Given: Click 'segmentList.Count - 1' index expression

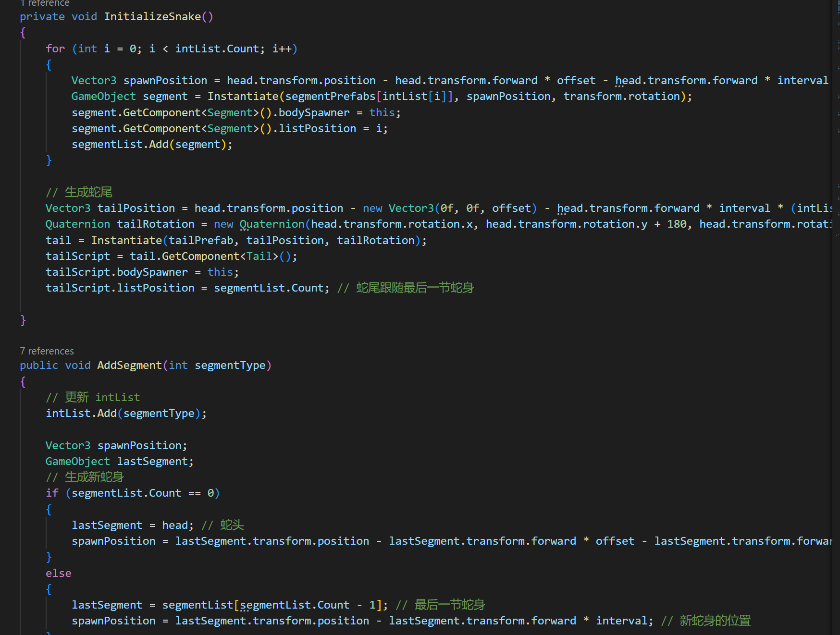Looking at the screenshot, I should pos(308,605).
